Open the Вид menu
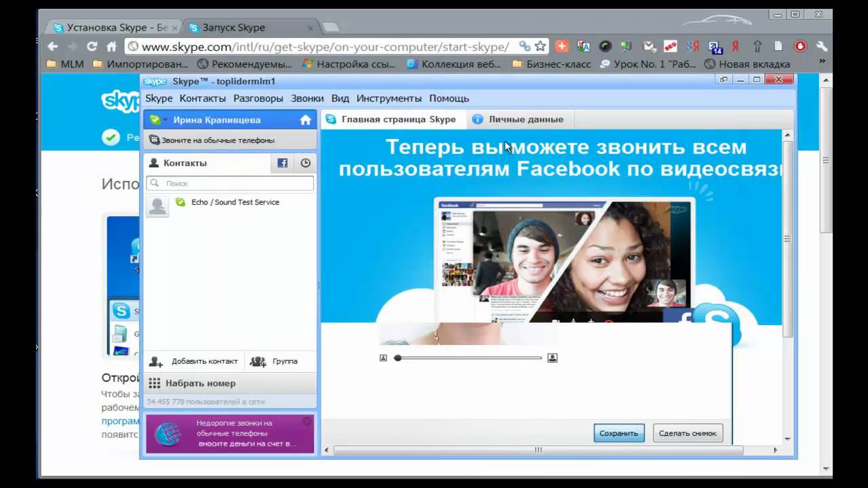 tap(340, 98)
